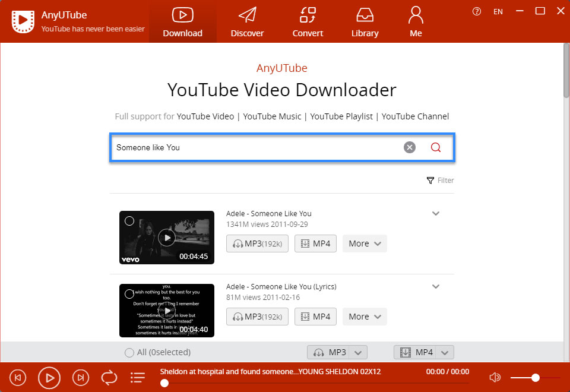The width and height of the screenshot is (570, 392).
Task: Click the AnyUTube film logo icon
Action: 23,21
